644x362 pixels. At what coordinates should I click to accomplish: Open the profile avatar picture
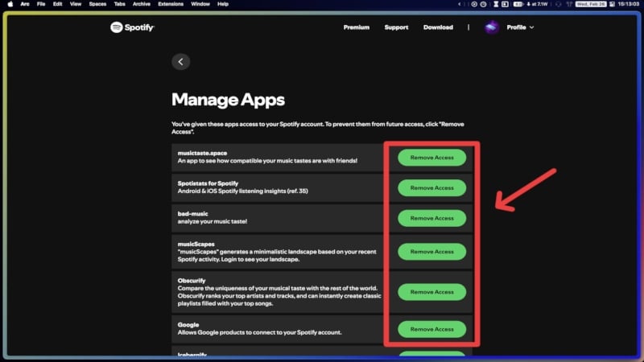tap(491, 27)
